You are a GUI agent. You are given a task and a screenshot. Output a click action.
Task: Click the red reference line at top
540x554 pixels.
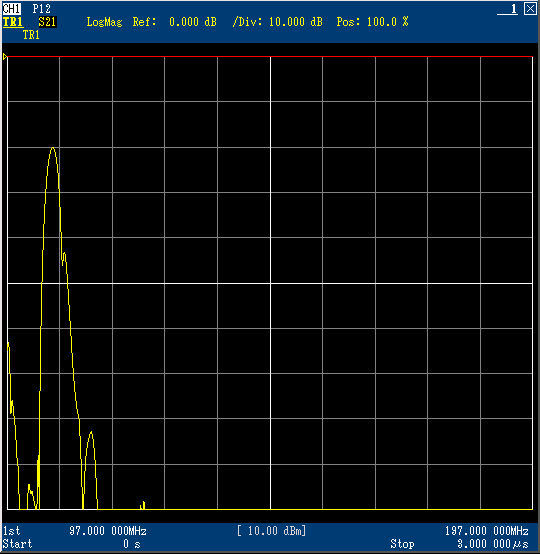[270, 56]
